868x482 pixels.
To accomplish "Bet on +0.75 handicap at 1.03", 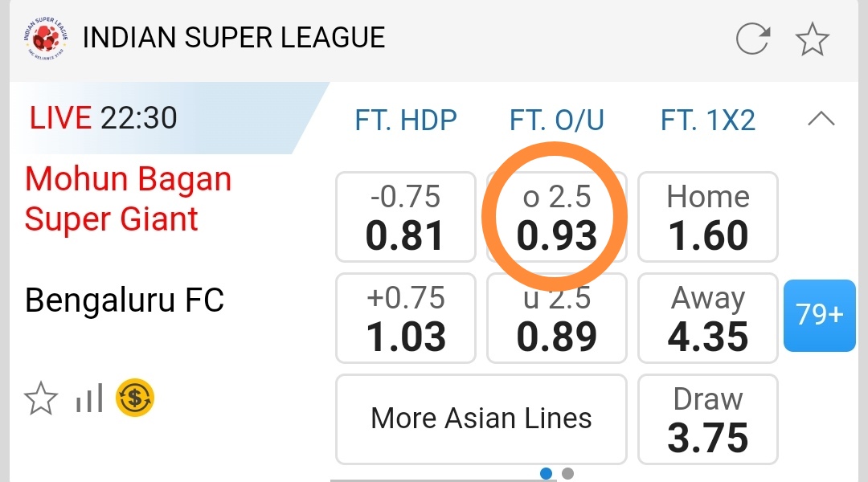I will click(x=405, y=318).
